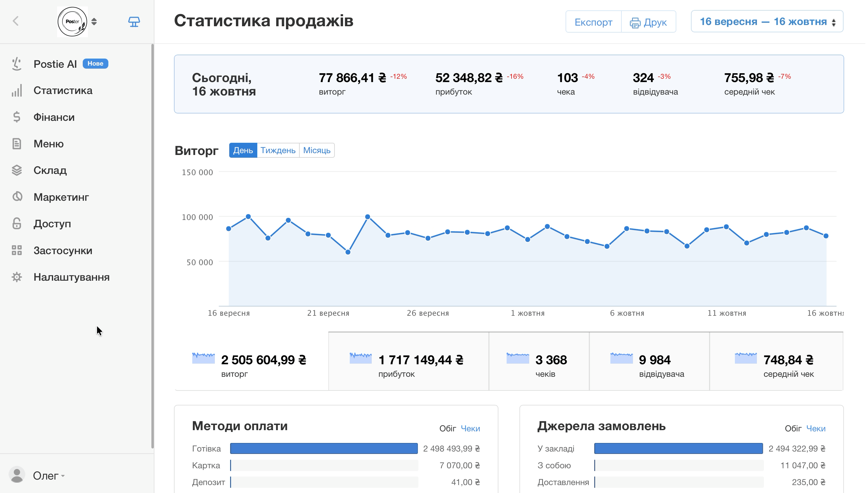Open Застосунки section
Image resolution: width=868 pixels, height=493 pixels.
[x=63, y=250]
